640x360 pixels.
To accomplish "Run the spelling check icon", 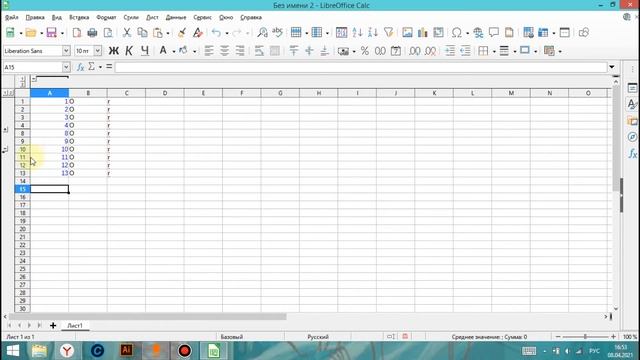I will pos(278,32).
